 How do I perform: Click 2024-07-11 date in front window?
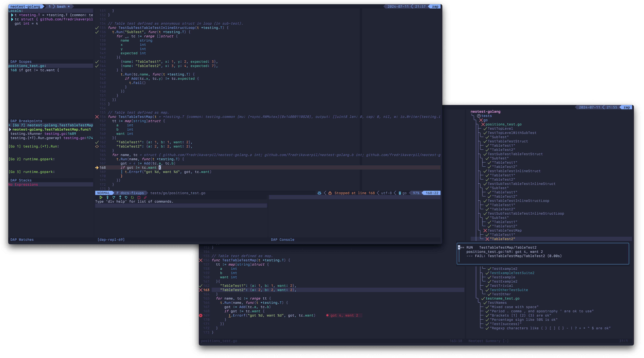pos(398,7)
